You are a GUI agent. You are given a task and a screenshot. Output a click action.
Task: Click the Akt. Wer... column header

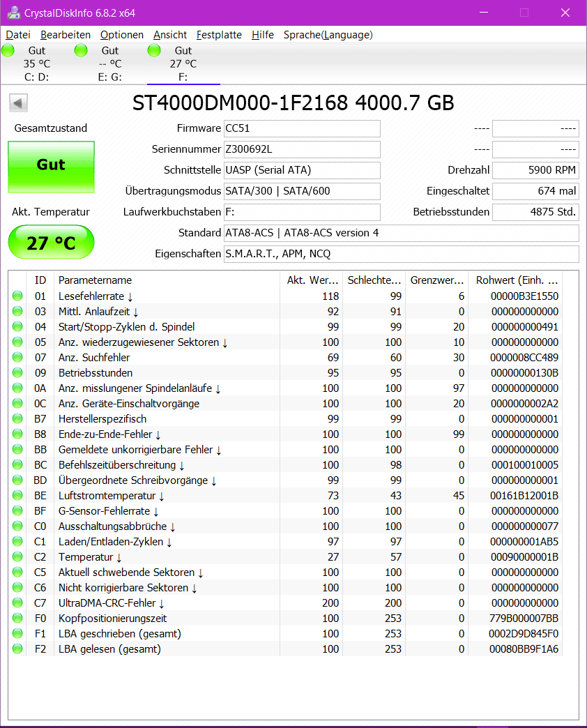coord(312,280)
